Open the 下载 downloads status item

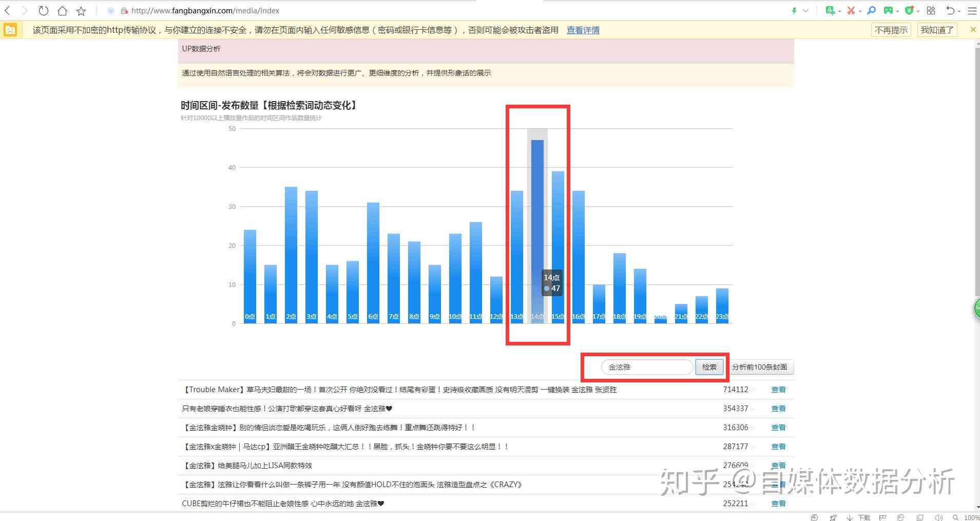(x=858, y=517)
